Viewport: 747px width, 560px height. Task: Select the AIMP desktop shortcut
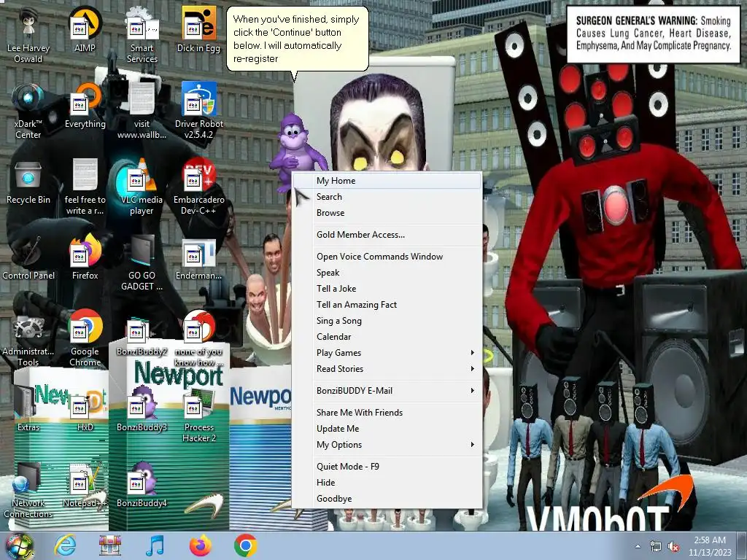(85, 30)
